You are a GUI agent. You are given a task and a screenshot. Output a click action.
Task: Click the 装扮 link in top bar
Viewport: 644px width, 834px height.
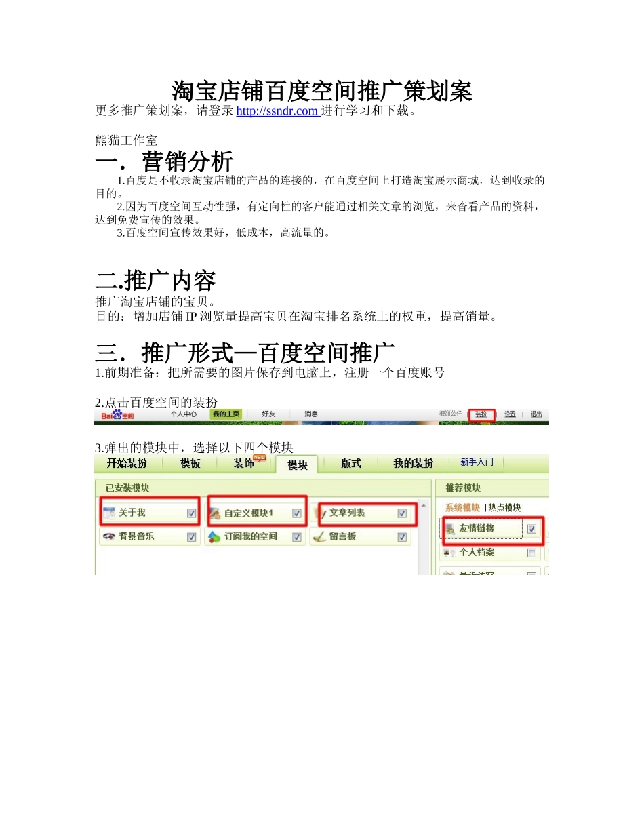click(481, 414)
